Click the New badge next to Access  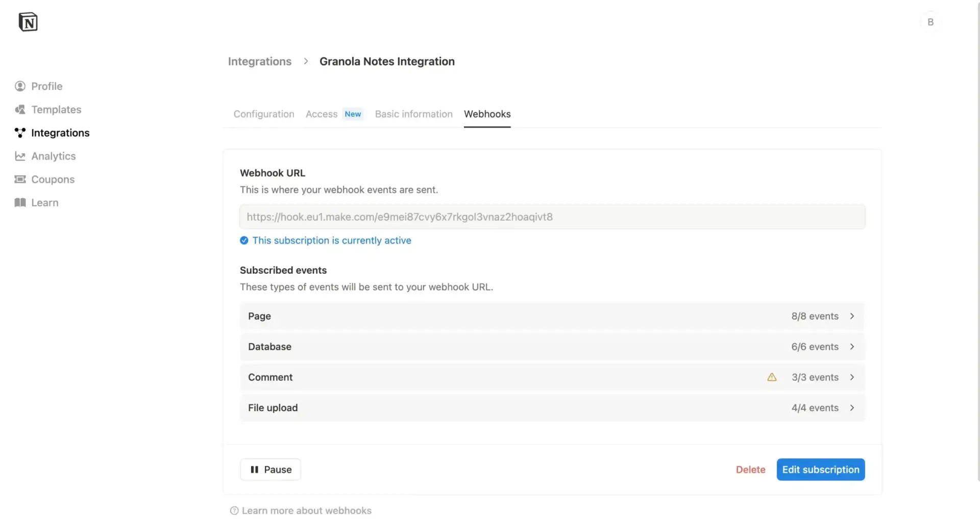tap(353, 114)
